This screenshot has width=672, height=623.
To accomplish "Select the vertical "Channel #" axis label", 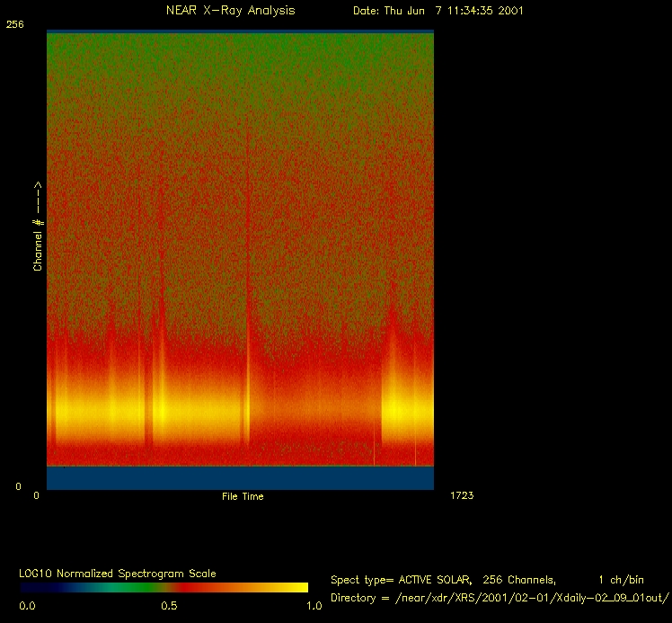I will (39, 227).
